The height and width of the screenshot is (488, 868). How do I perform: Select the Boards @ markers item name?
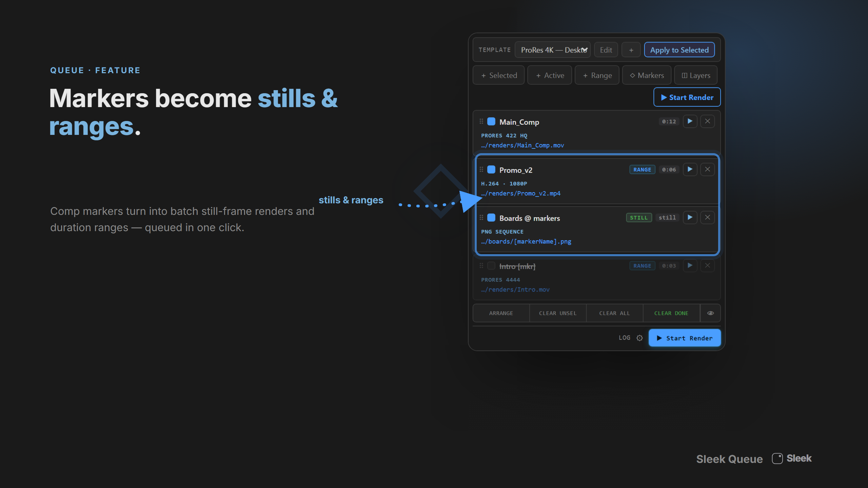(x=530, y=218)
